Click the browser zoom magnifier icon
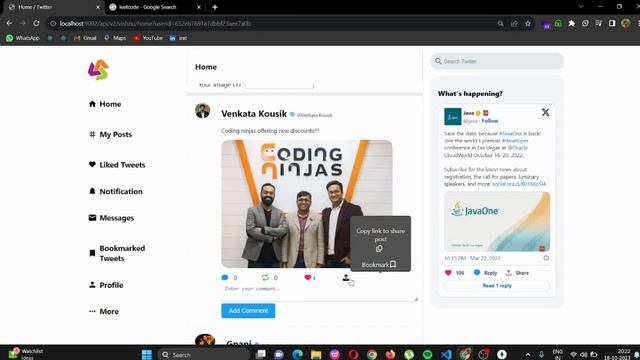Viewport: 640px width, 360px height. (500, 24)
